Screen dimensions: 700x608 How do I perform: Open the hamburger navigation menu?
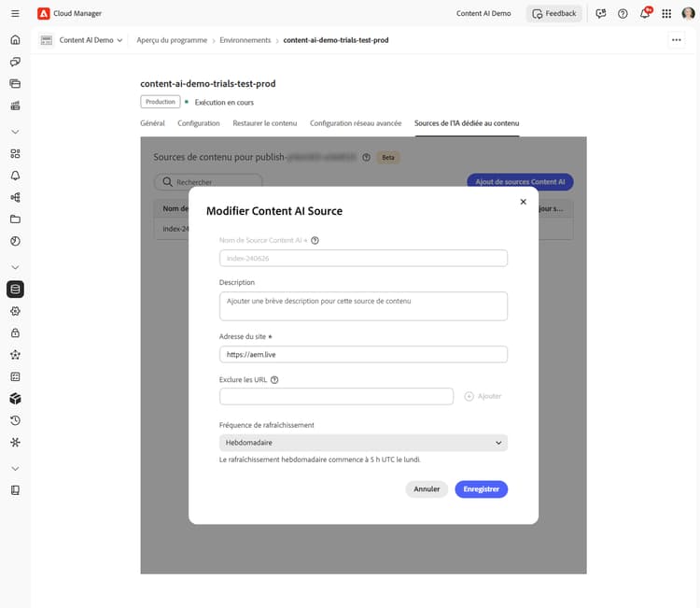click(15, 13)
